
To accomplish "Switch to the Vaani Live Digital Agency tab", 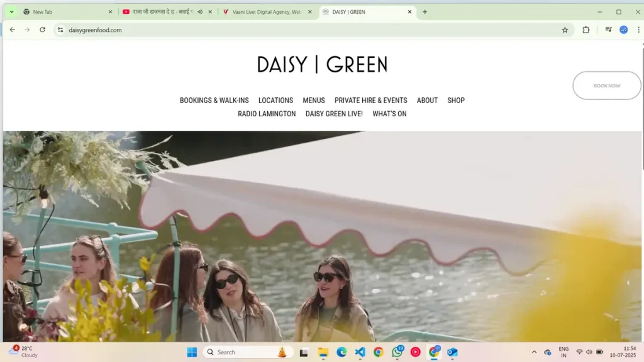I will click(267, 12).
